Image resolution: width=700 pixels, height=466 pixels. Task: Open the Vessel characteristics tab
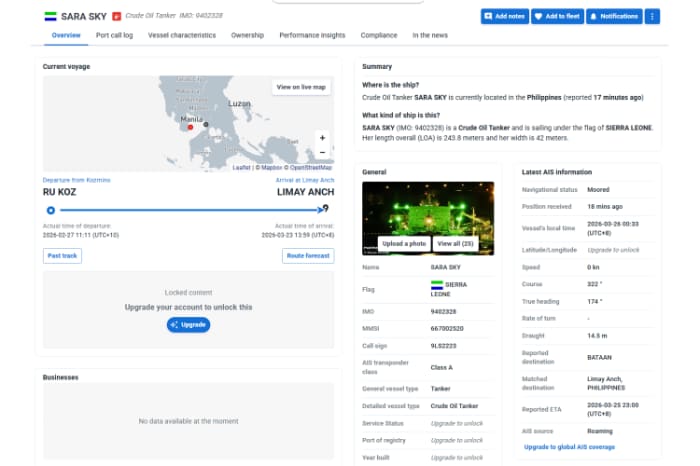pos(184,35)
